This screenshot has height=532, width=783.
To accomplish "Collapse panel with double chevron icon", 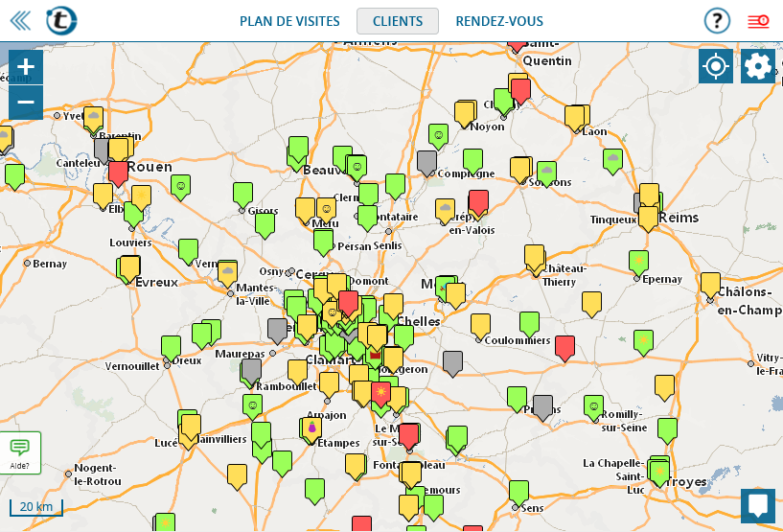I will 20,21.
